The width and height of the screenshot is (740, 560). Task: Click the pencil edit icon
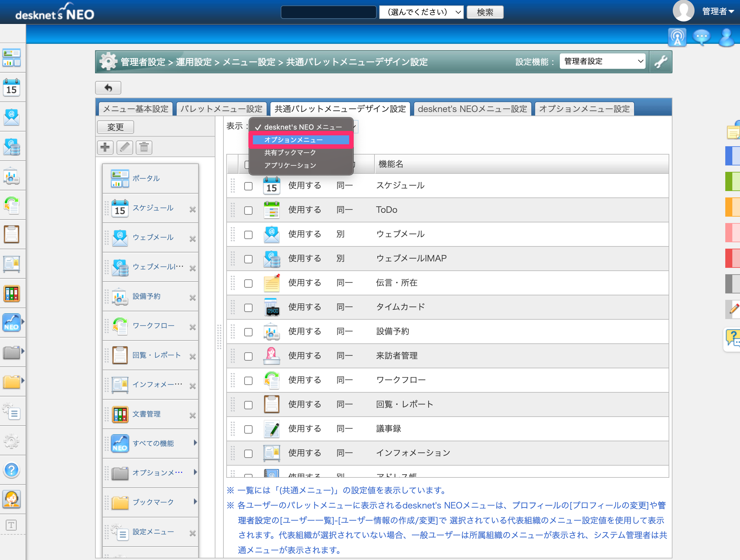click(125, 147)
